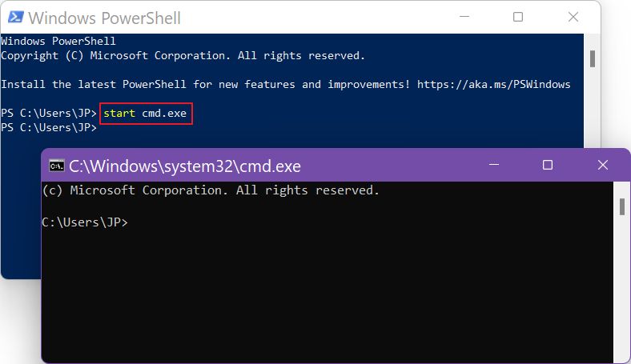Maximize the Windows PowerShell window

tap(518, 17)
